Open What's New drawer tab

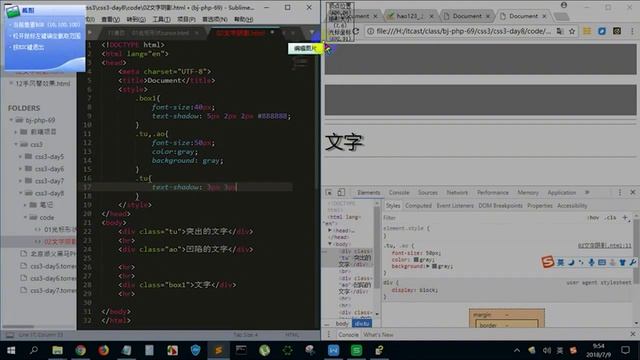tap(378, 335)
